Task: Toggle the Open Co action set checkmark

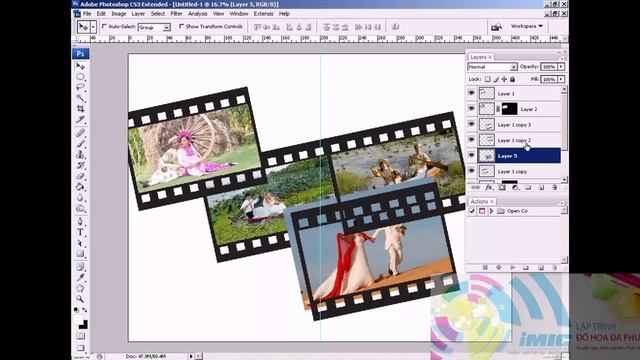Action: pyautogui.click(x=472, y=211)
